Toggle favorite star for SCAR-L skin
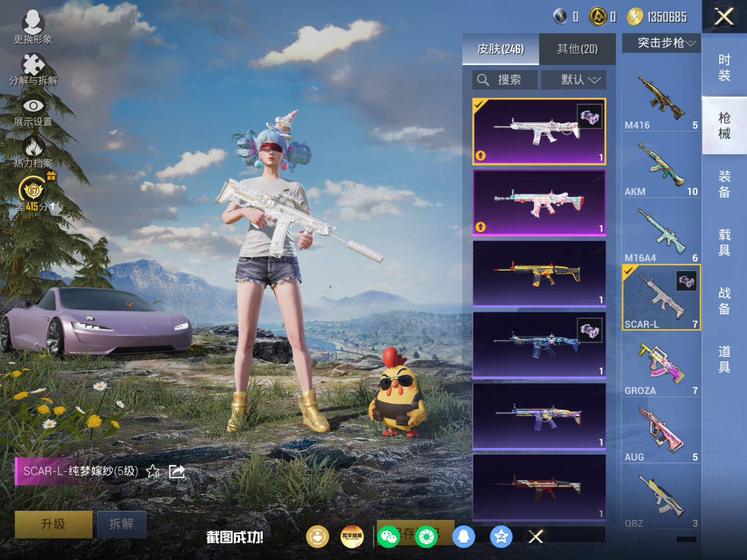The image size is (747, 560). pyautogui.click(x=153, y=471)
